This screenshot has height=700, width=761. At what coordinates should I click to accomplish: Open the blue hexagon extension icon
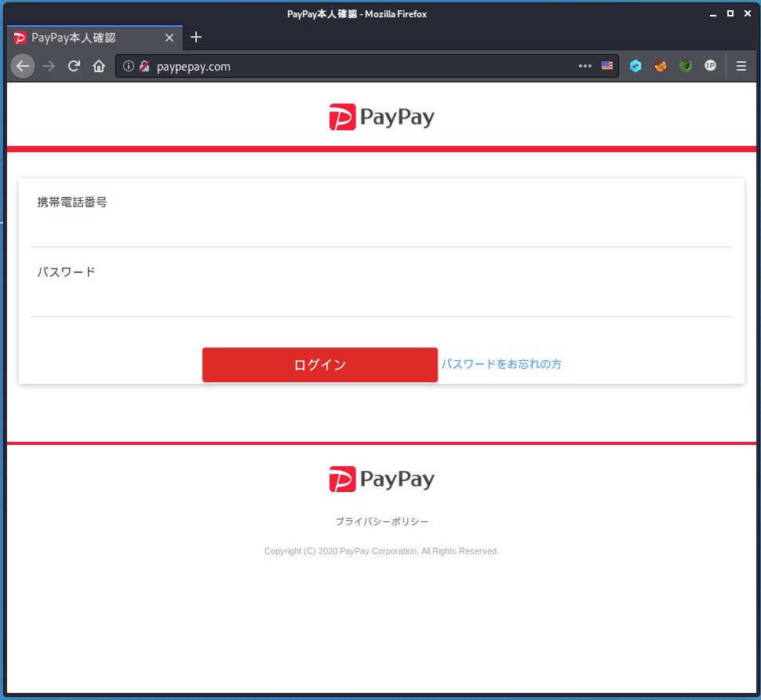[x=635, y=66]
